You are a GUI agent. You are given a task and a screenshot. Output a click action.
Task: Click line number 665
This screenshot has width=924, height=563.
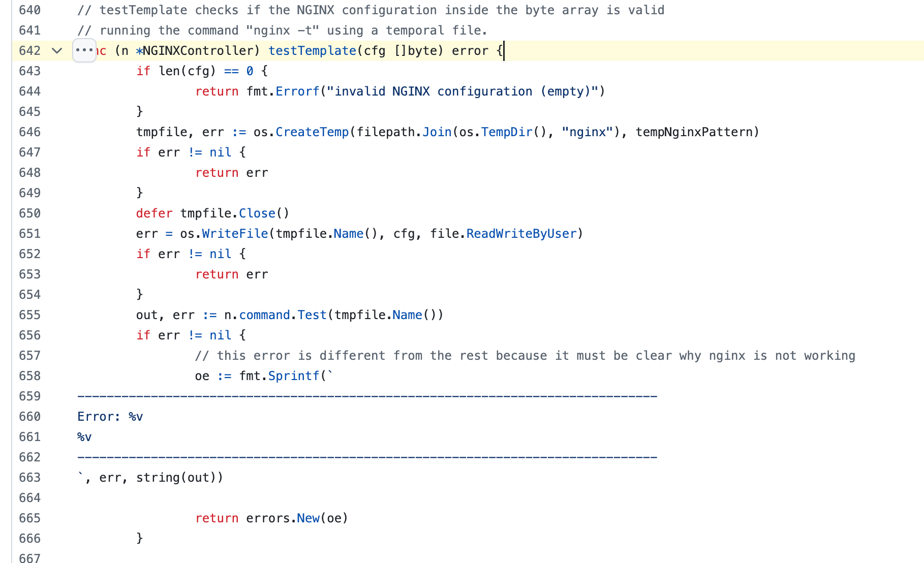(x=29, y=518)
